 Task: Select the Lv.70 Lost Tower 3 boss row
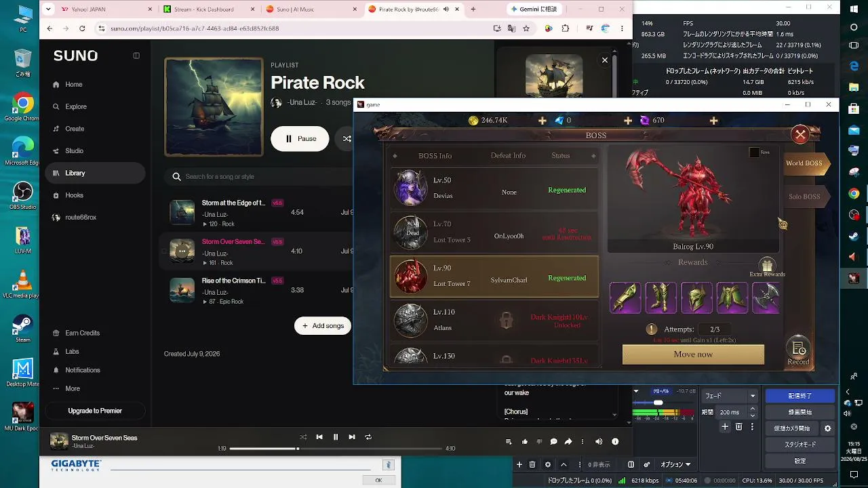(494, 232)
